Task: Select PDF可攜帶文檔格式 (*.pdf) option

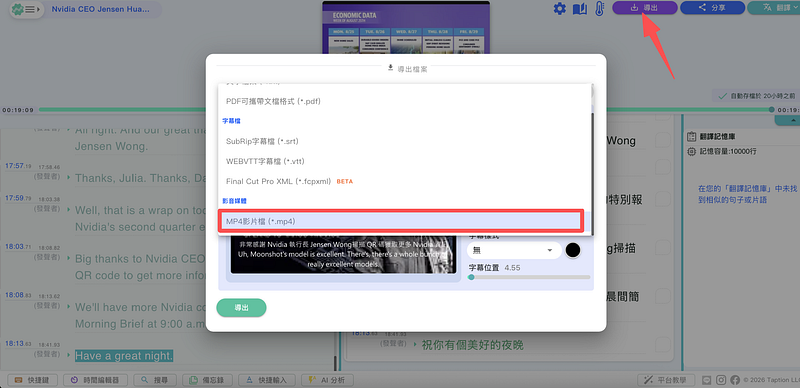Action: (x=405, y=101)
